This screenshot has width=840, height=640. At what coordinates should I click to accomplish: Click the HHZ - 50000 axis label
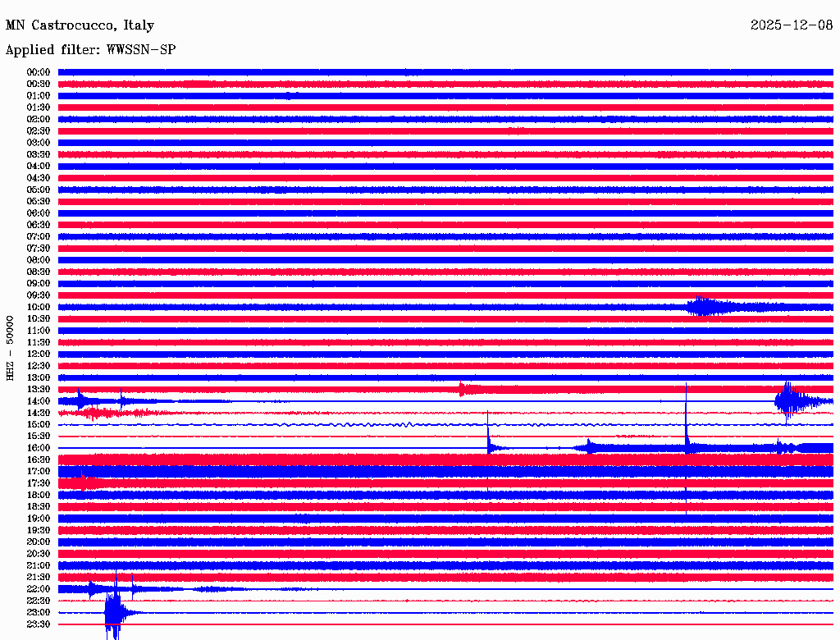coord(10,348)
